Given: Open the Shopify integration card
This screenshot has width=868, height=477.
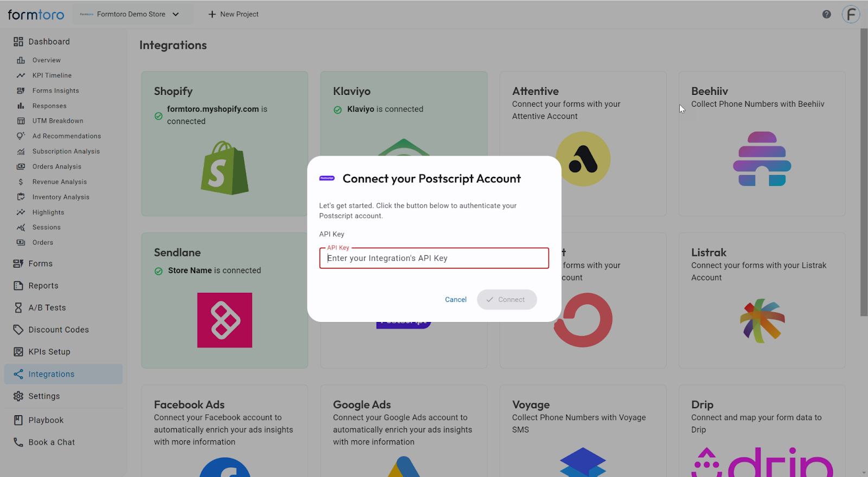Looking at the screenshot, I should tap(225, 144).
